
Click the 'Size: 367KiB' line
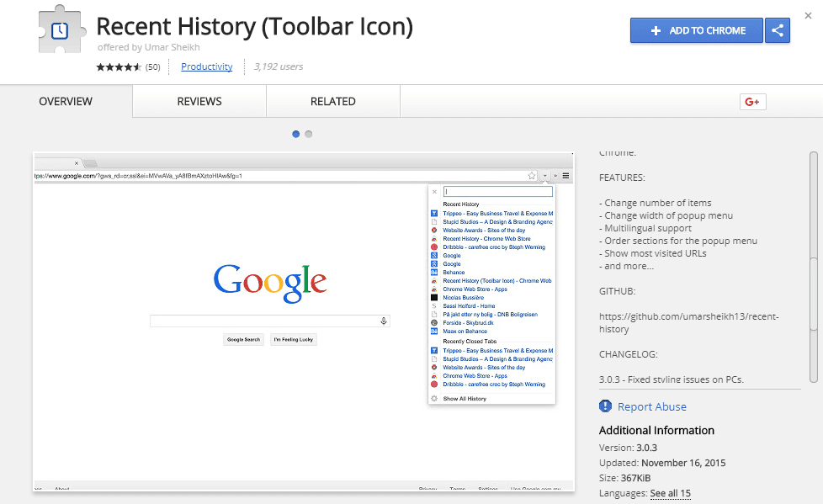(624, 478)
